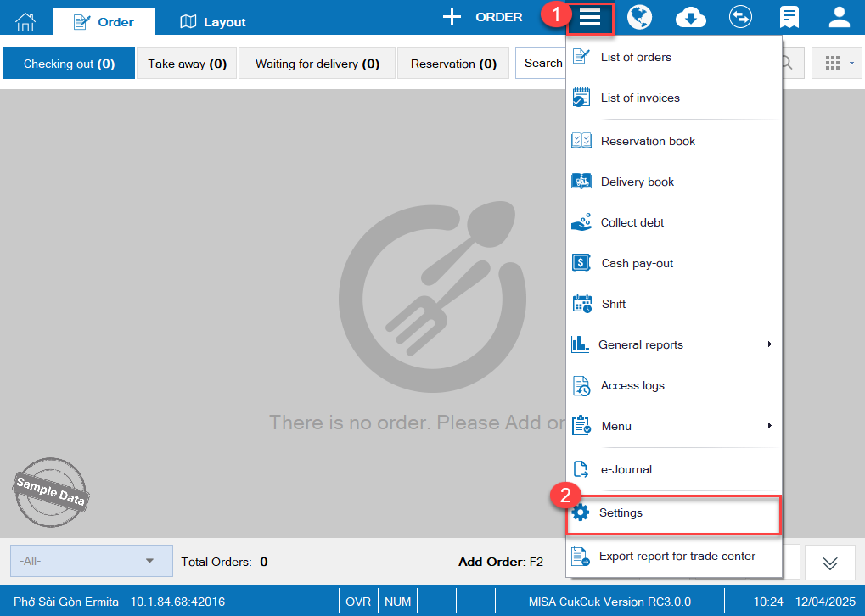The image size is (865, 616).
Task: Click into the Search input field
Action: 541,63
